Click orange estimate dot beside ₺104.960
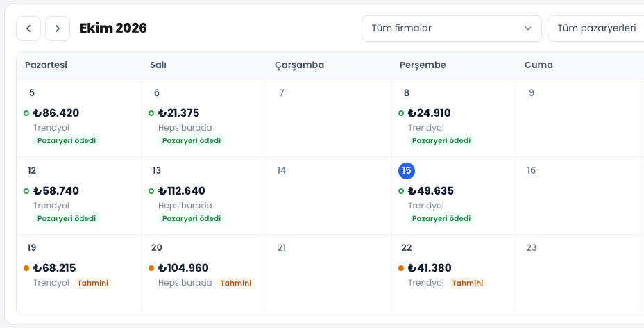 pyautogui.click(x=151, y=268)
